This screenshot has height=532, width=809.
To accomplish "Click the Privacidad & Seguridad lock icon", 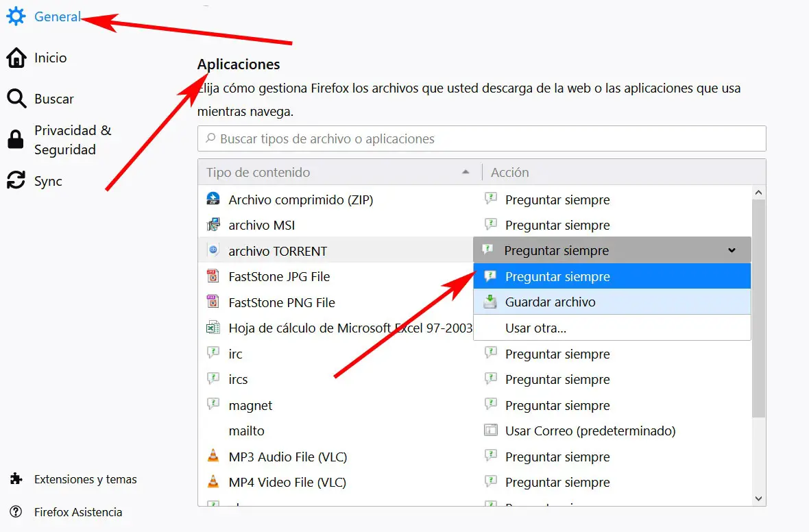I will point(16,139).
